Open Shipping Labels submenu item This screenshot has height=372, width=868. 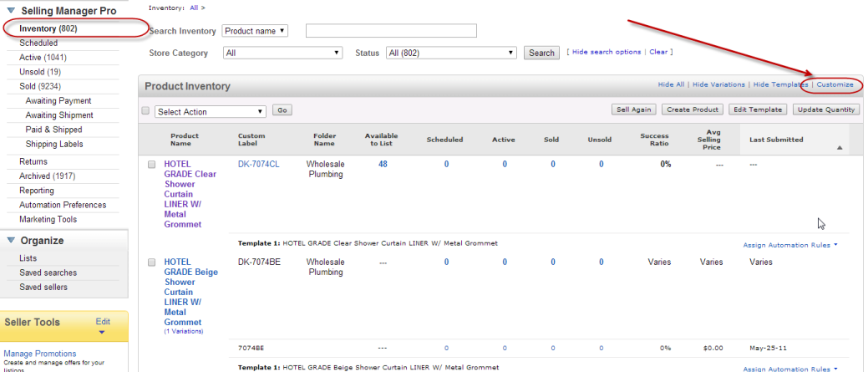click(54, 144)
